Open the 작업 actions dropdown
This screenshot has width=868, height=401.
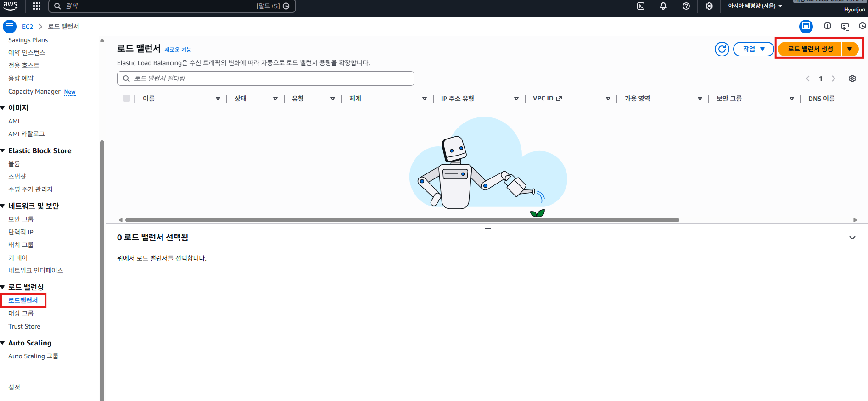coord(753,49)
